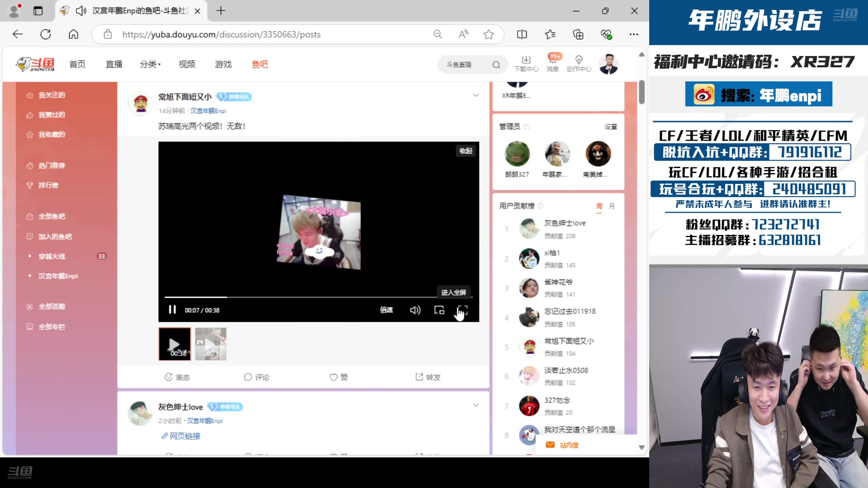Add page to browser favorites star
868x488 pixels.
489,34
